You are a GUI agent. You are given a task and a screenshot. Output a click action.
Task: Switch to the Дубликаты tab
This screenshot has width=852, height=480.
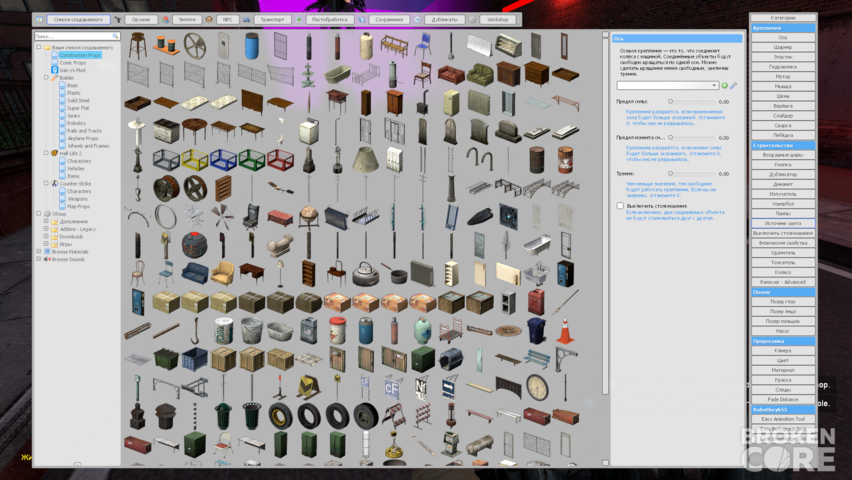[x=444, y=20]
